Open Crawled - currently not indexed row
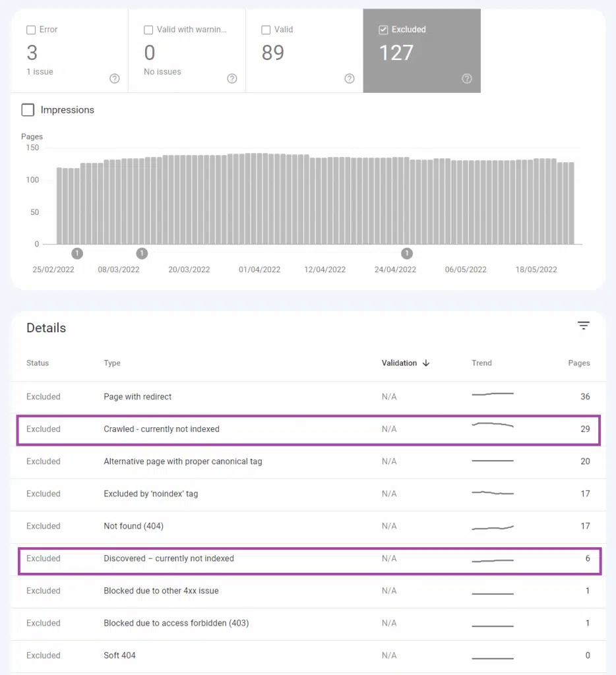This screenshot has height=675, width=616. (162, 429)
